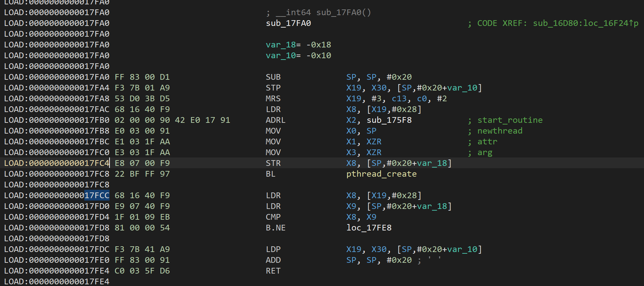The width and height of the screenshot is (644, 286).
Task: Click the newthread comment
Action: tap(500, 131)
